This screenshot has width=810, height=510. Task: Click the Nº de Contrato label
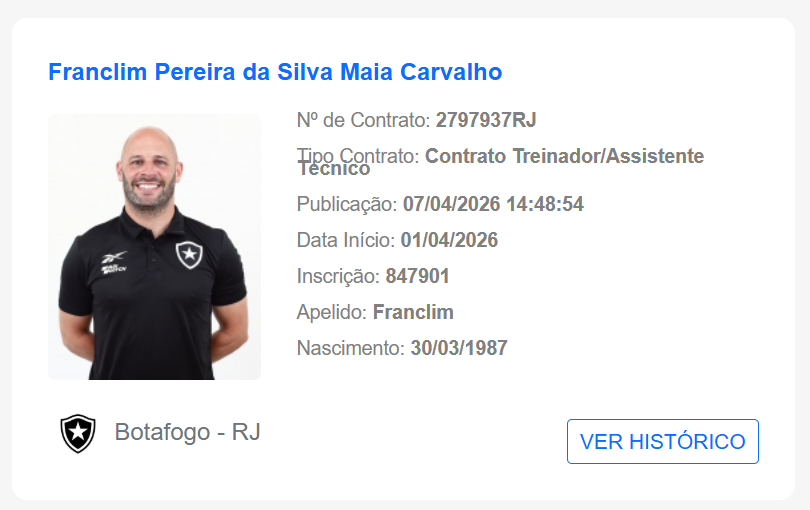pos(363,121)
